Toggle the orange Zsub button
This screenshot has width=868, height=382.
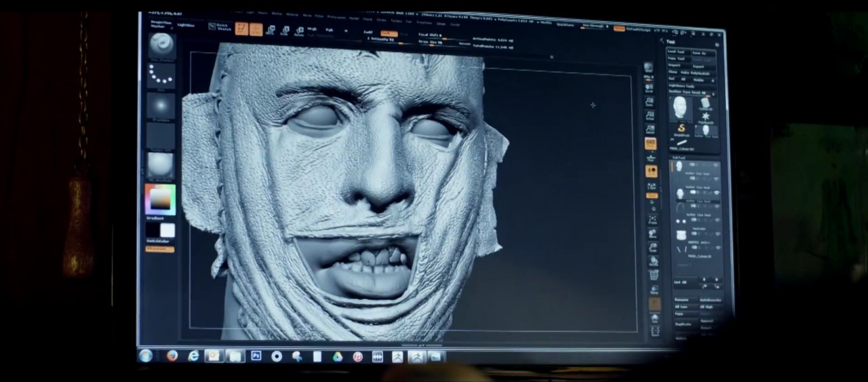[389, 33]
